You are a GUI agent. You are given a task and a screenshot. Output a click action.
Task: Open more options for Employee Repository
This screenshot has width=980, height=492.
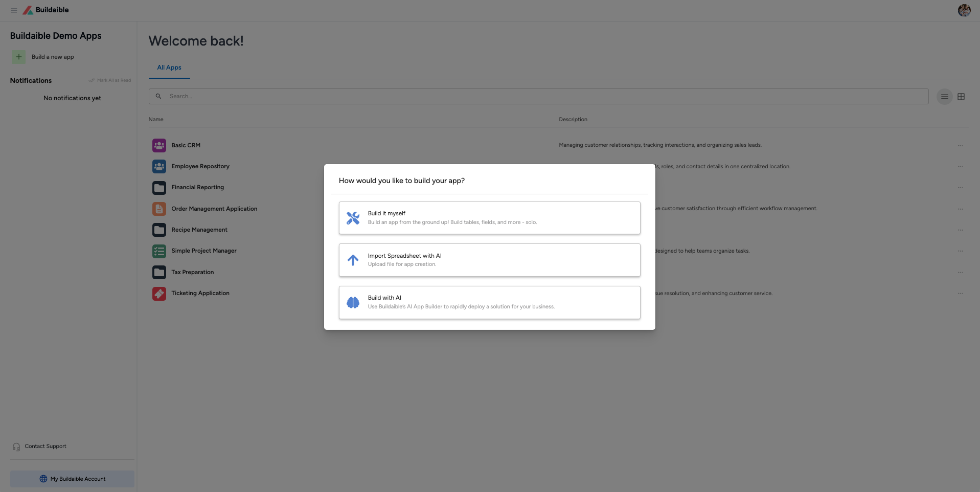[961, 167]
